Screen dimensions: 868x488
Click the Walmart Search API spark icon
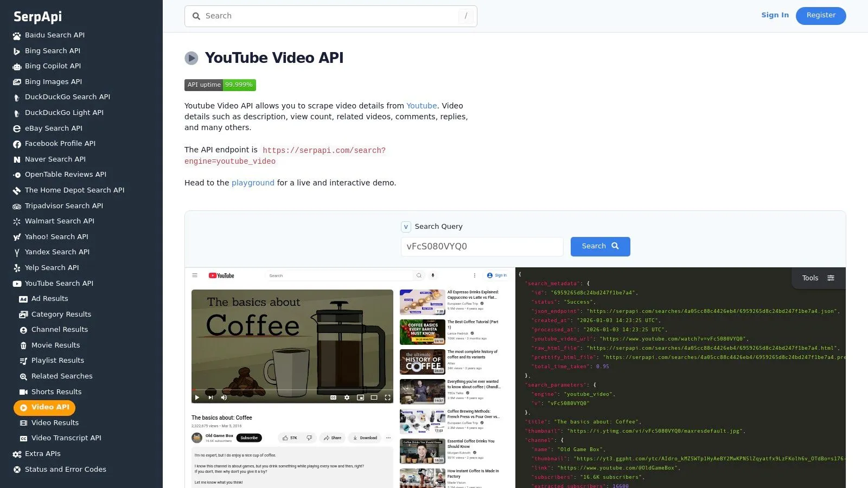pos(17,222)
